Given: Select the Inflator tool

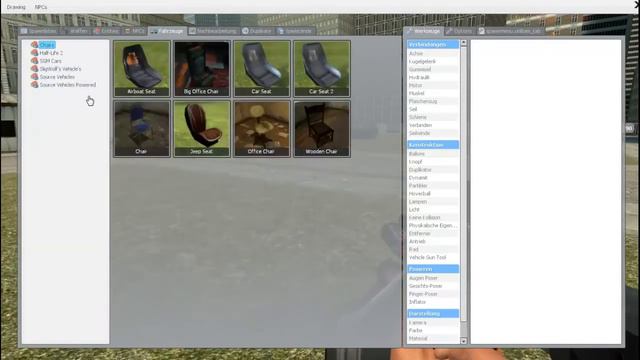Looking at the screenshot, I should [x=433, y=302].
